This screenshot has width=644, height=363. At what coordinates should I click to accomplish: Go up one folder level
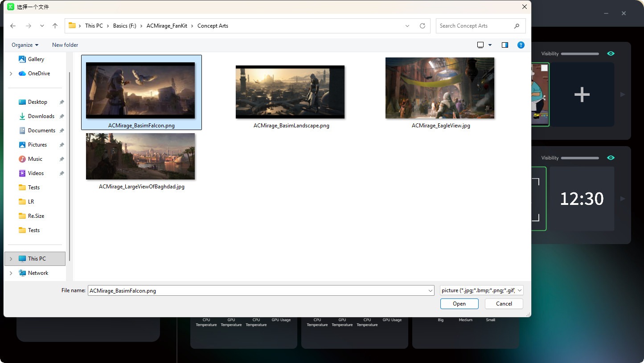[55, 26]
